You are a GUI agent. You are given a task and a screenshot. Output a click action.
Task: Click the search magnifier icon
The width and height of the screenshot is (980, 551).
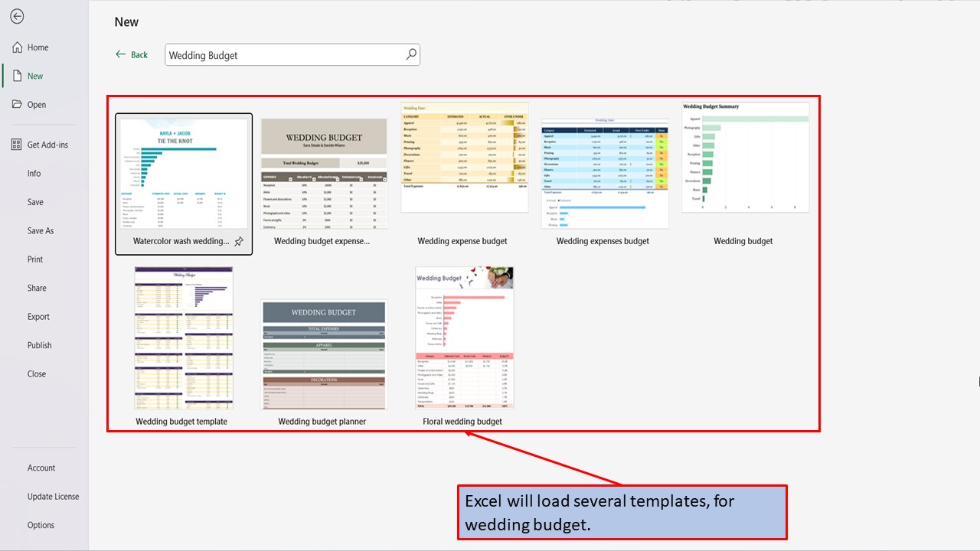[x=410, y=54]
